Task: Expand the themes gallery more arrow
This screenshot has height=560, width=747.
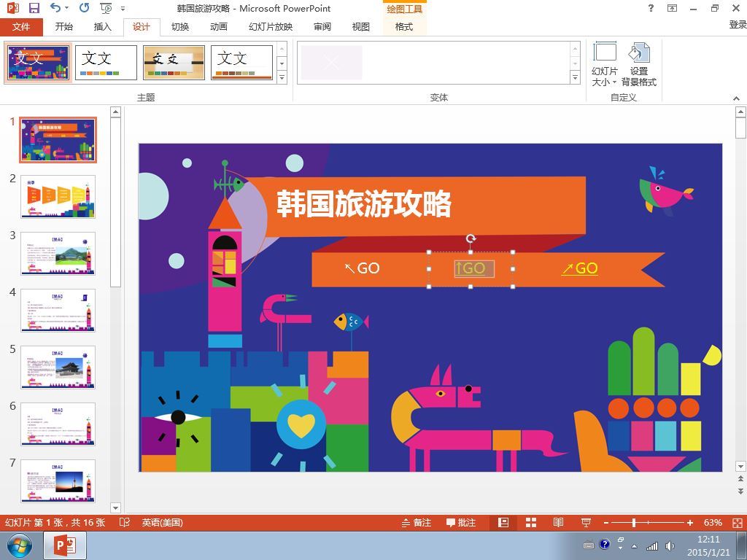Action: click(282, 77)
